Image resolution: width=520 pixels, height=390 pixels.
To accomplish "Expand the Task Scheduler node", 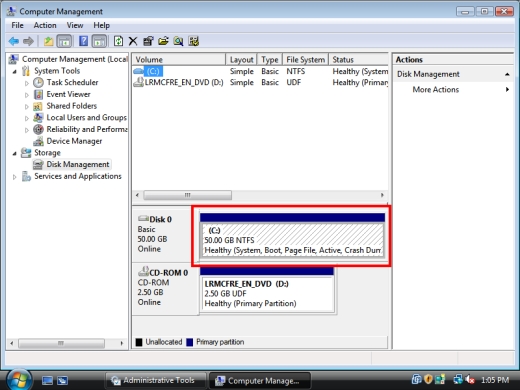I will point(27,83).
